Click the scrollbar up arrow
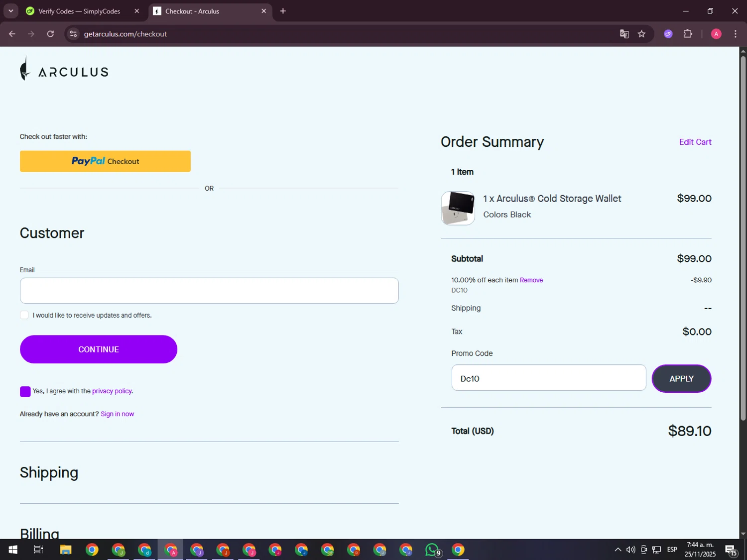 [743, 51]
